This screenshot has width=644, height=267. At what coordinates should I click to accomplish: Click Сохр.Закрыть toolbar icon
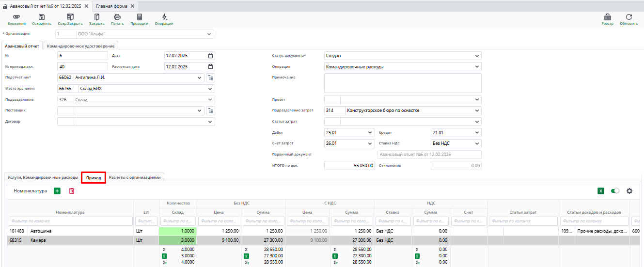click(x=70, y=17)
